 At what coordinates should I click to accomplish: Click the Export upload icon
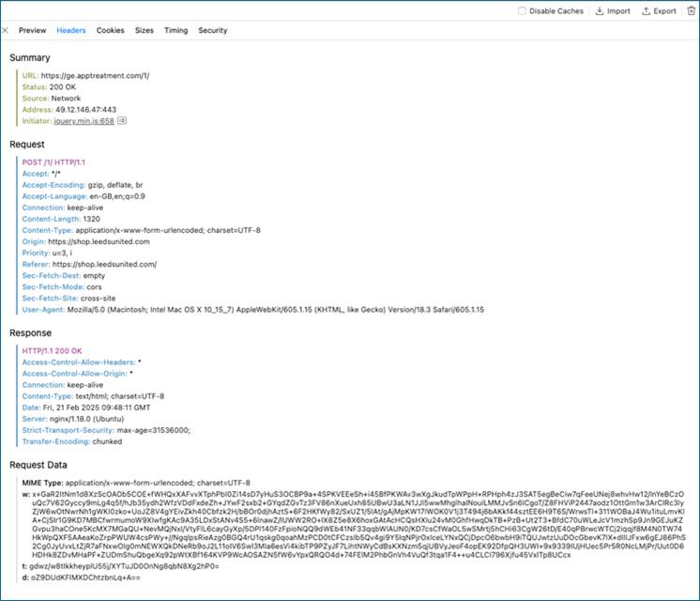point(646,11)
